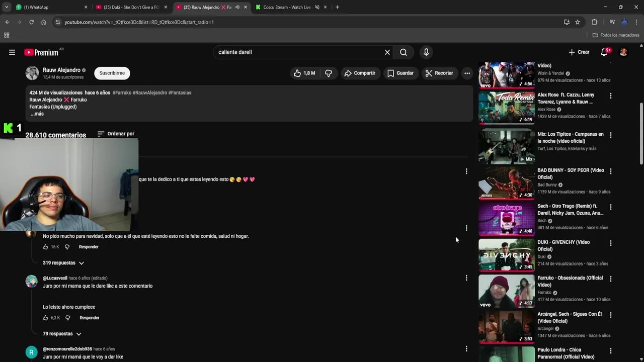Like the 16 K navidad comment
Screen dimensions: 644x362
[x=45, y=247]
